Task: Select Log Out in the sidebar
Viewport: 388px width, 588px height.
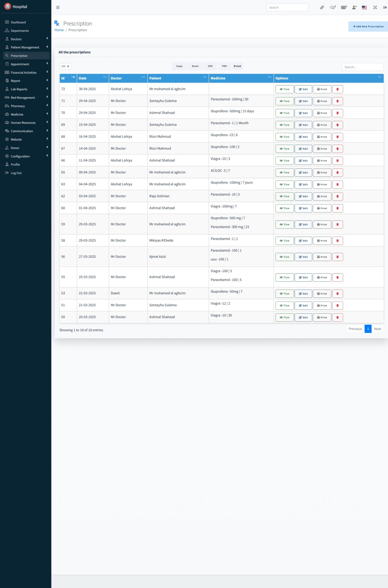Action: pos(26,173)
